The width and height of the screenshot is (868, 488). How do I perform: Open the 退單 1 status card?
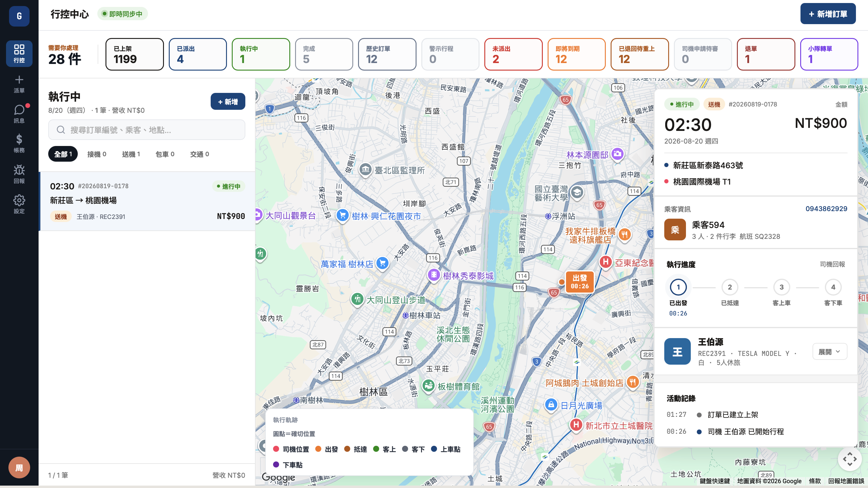pyautogui.click(x=766, y=54)
